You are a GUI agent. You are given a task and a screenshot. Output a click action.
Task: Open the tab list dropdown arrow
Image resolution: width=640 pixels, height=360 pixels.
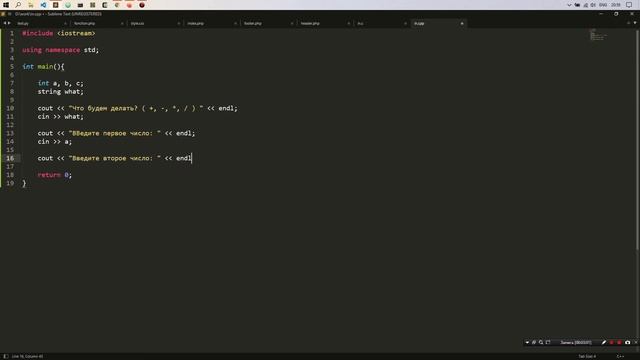(x=635, y=23)
